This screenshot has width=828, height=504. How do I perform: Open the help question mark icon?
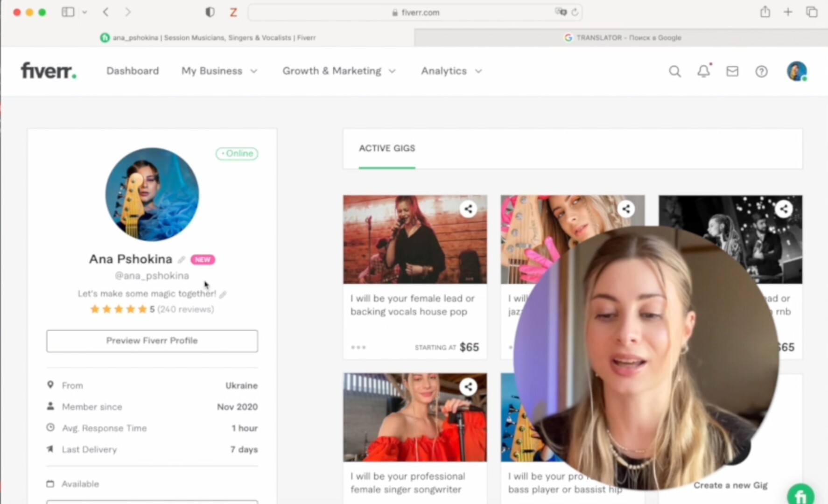761,71
